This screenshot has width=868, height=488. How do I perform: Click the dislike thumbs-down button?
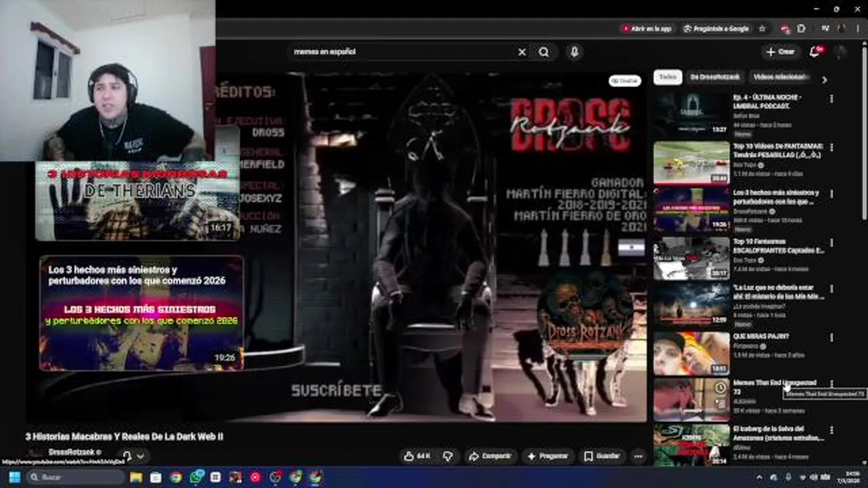tap(448, 456)
